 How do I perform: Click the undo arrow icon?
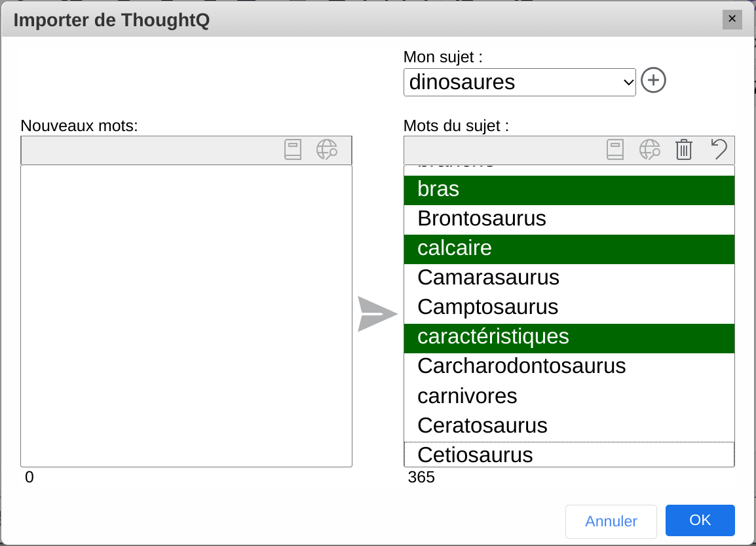[x=719, y=149]
